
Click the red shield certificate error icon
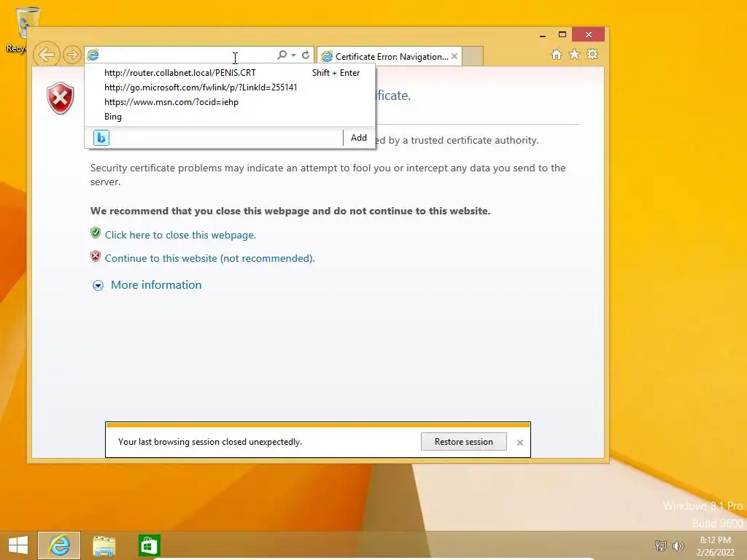[x=61, y=98]
